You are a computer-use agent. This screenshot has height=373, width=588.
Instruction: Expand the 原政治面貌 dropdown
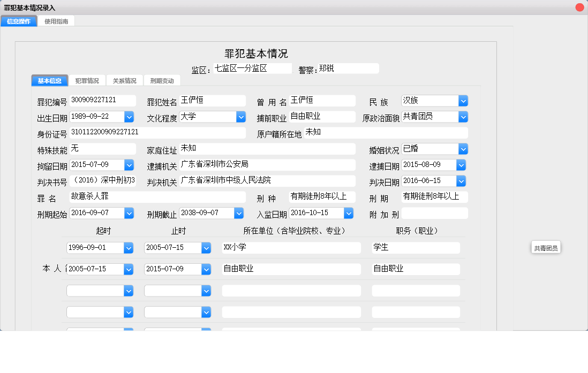[x=463, y=116]
